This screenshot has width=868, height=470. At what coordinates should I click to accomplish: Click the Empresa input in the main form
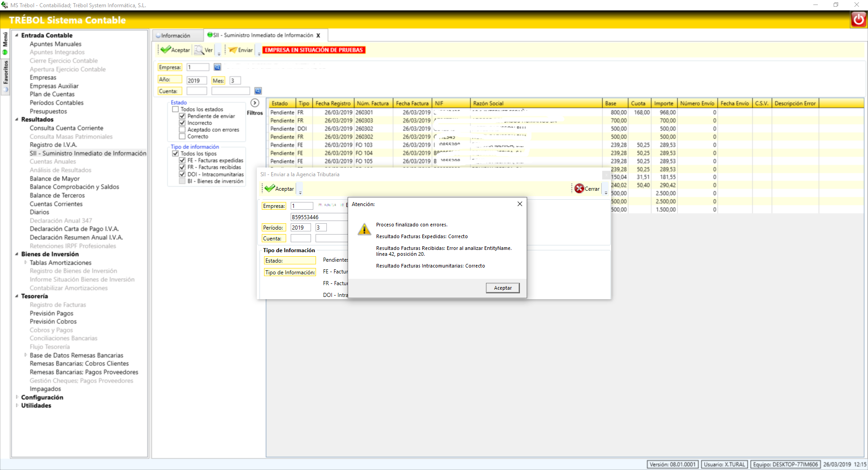coord(198,67)
